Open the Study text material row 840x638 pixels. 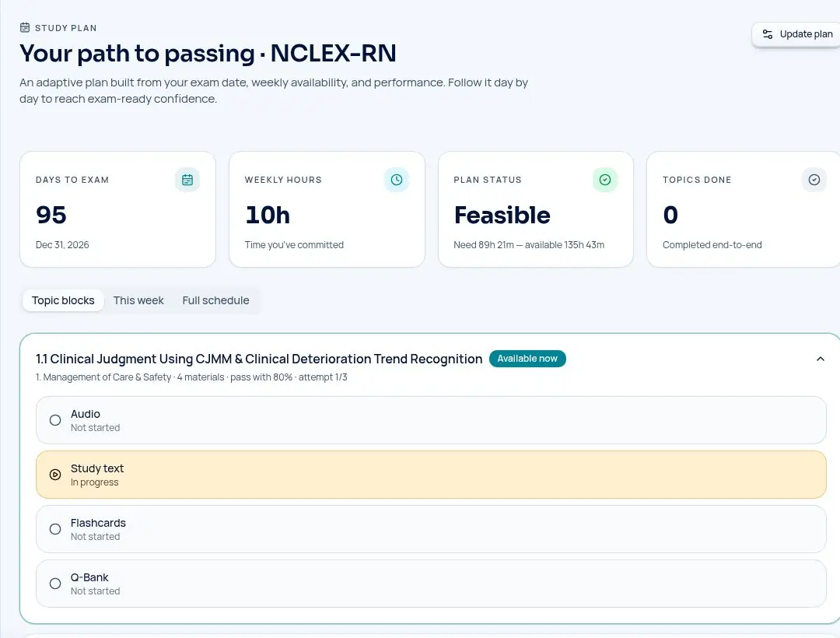431,475
